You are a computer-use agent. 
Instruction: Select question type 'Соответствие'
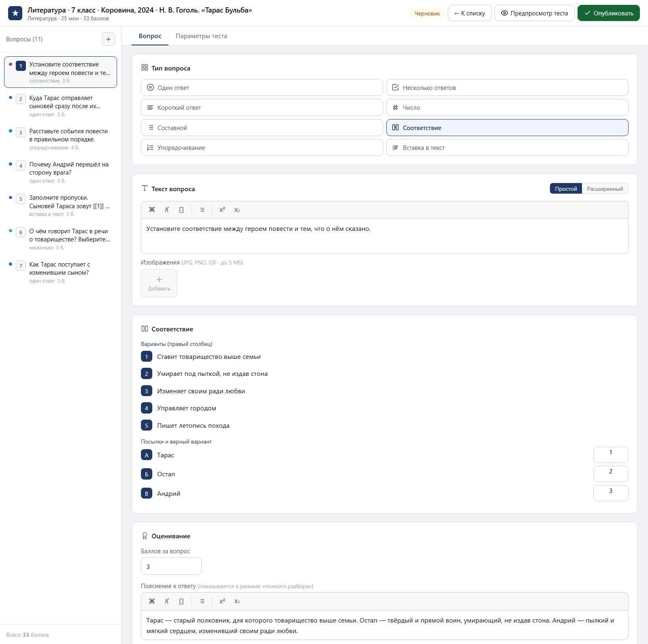(x=507, y=128)
